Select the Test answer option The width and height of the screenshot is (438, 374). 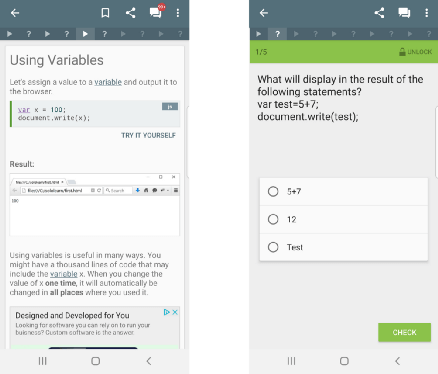coord(344,247)
